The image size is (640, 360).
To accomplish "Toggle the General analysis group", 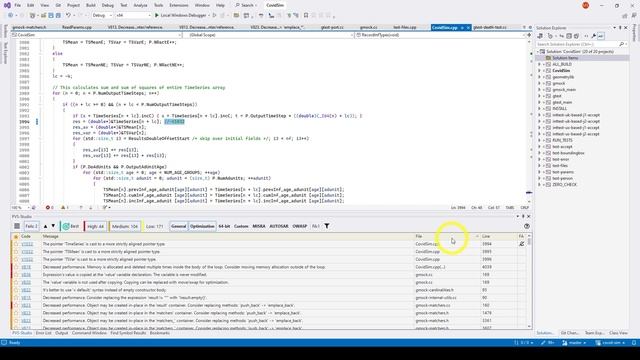I will pyautogui.click(x=178, y=226).
